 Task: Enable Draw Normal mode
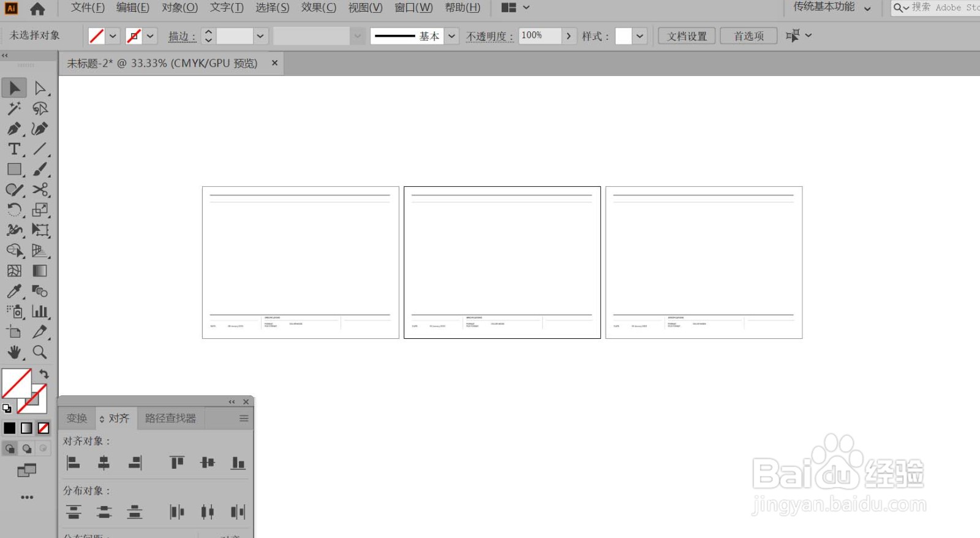point(10,449)
